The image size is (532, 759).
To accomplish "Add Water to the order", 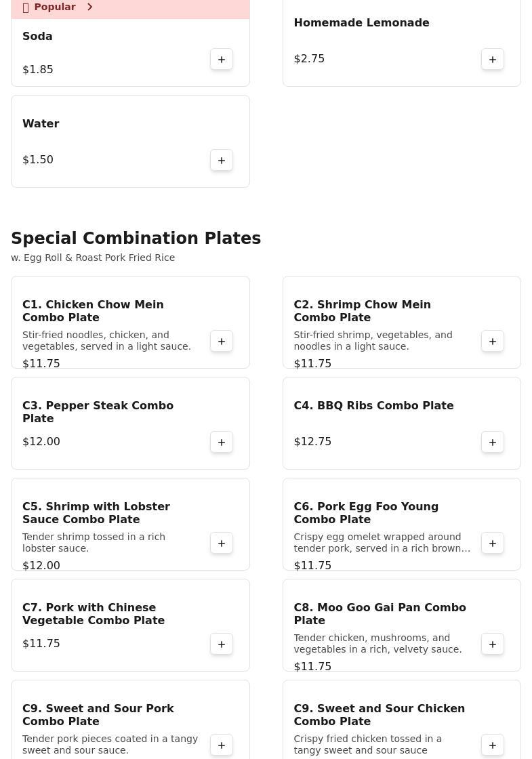I will [222, 161].
